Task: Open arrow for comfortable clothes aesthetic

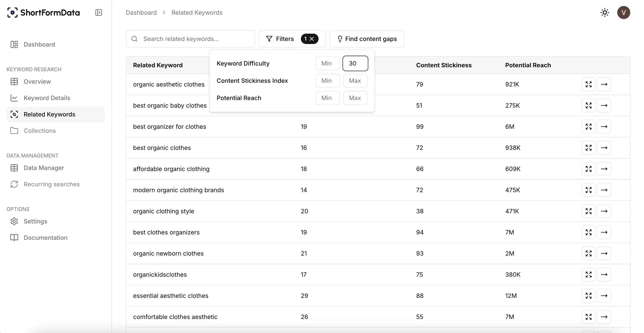Action: [x=604, y=317]
